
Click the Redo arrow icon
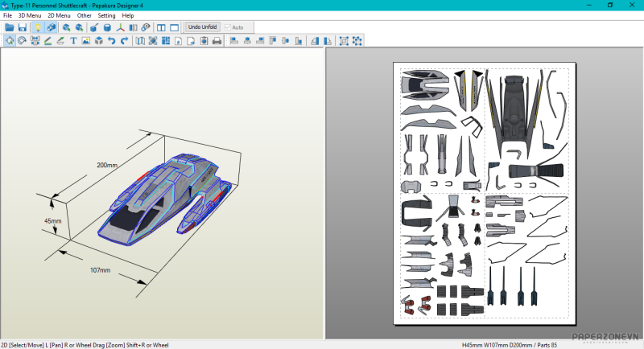[124, 41]
